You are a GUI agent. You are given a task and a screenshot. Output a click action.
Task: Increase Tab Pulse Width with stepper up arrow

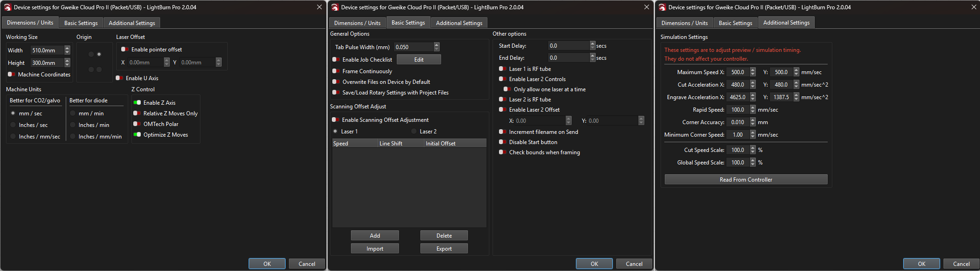point(437,45)
